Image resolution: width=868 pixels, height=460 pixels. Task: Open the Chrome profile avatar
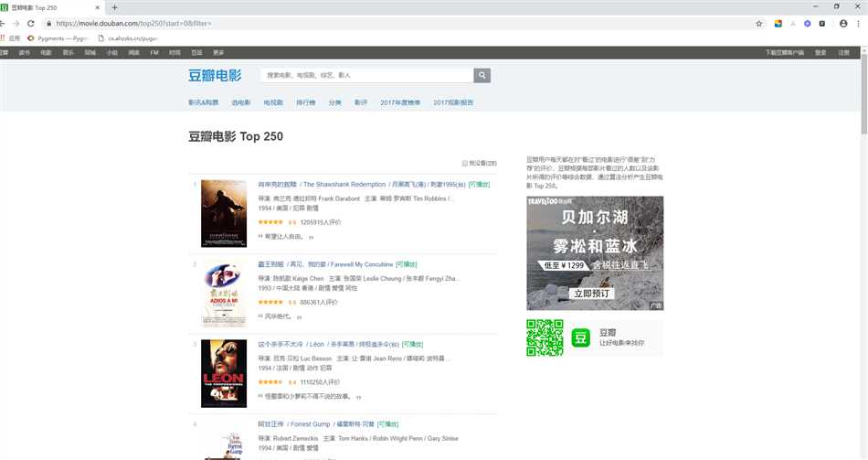(843, 23)
